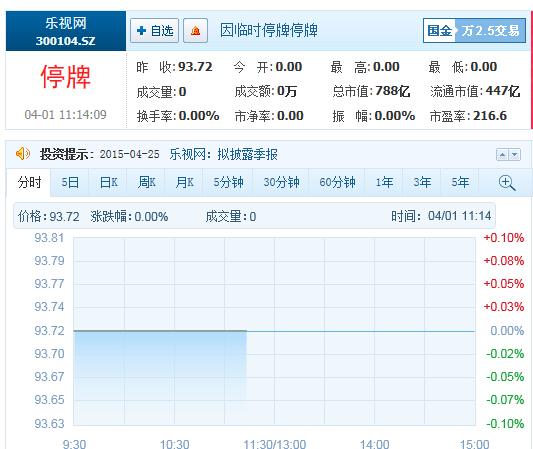
Task: Click the speaker icon beside 投资提示
Action: 23,154
